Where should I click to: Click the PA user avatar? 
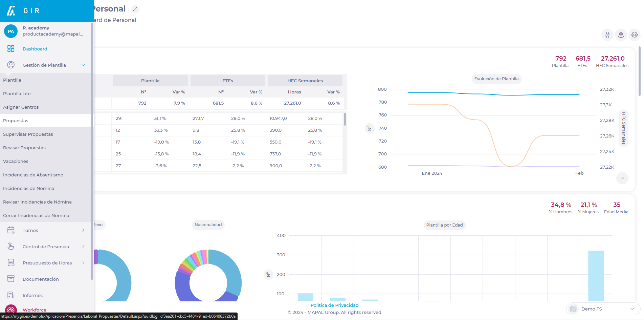tap(11, 31)
